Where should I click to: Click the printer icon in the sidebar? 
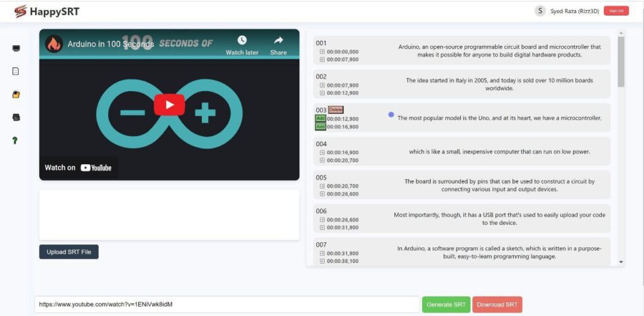coord(16,117)
